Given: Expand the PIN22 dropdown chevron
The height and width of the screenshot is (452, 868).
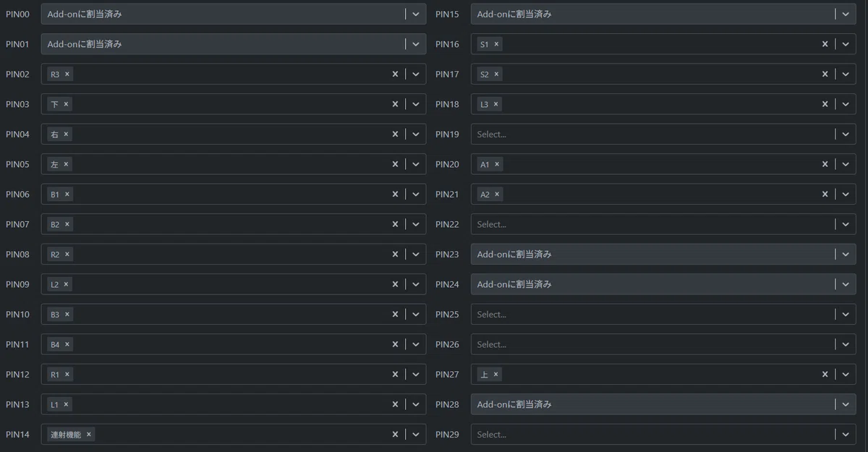Looking at the screenshot, I should pos(846,224).
